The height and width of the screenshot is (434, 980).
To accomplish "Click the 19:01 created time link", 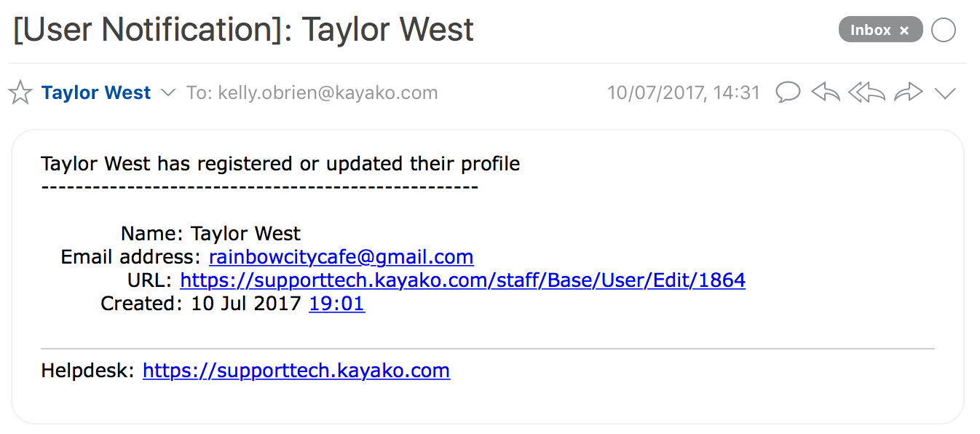I will point(336,304).
